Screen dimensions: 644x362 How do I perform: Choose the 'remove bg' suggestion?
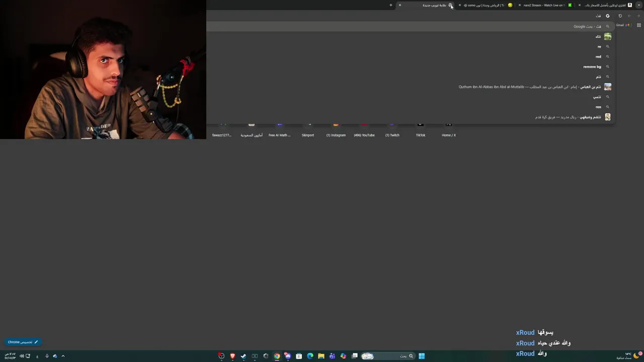pos(411,67)
